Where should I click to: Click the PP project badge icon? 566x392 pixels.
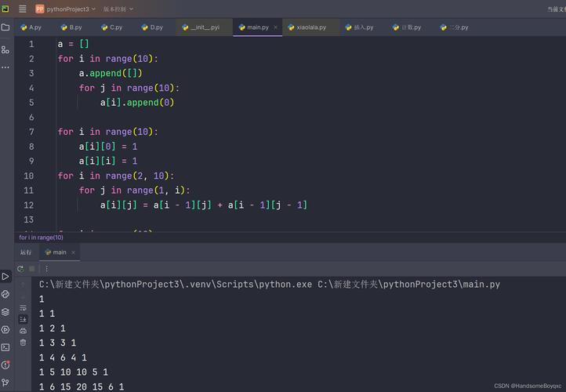coord(40,9)
